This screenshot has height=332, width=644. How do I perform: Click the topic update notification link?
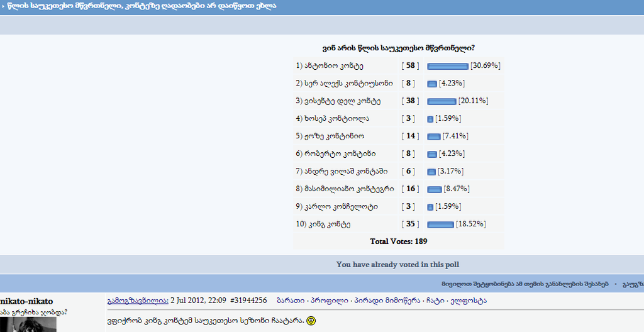[x=525, y=284]
